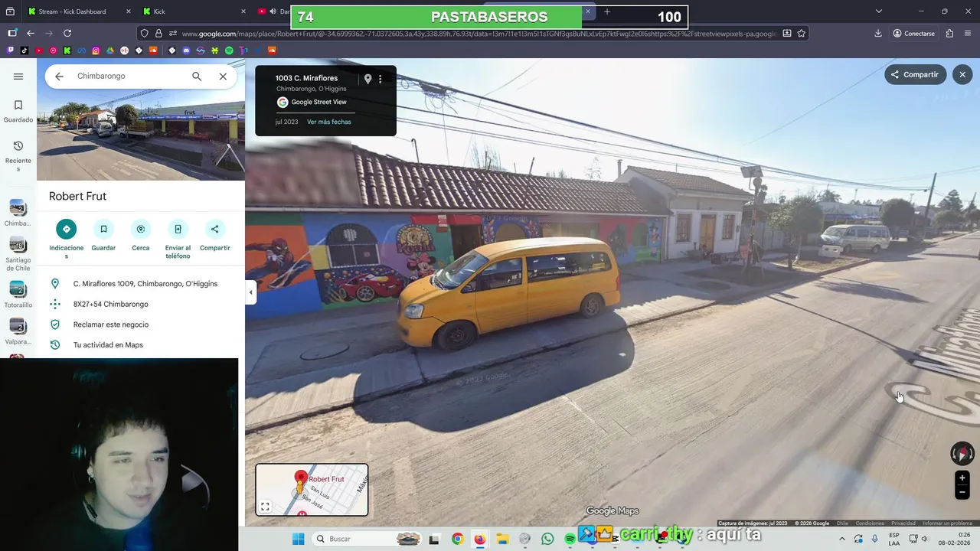Screen dimensions: 980x551
Task: Open three-dot menu in Street View card
Action: pos(380,79)
